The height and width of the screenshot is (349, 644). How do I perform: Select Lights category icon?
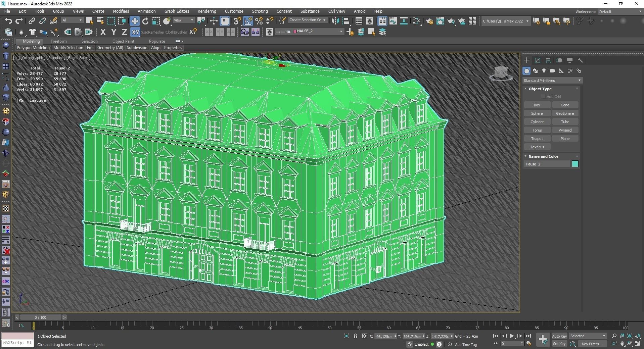pos(544,71)
